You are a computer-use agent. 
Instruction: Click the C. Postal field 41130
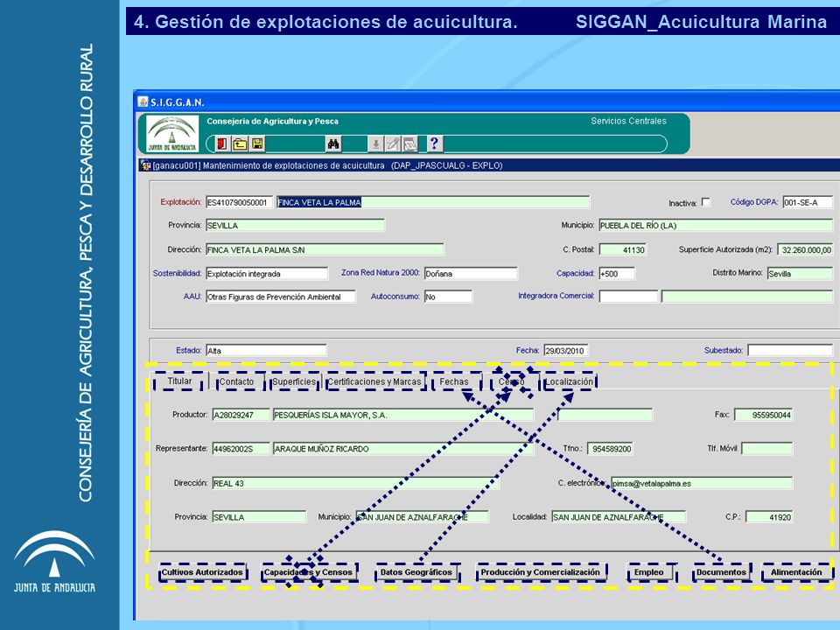(x=623, y=249)
